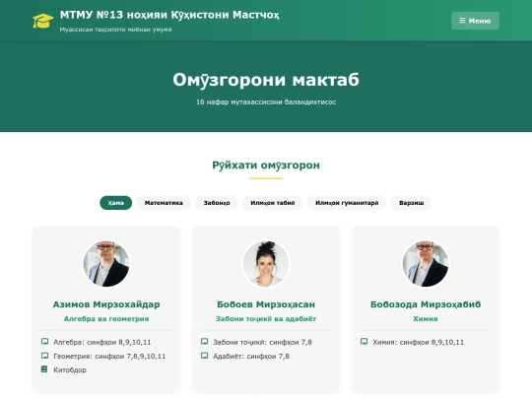Image resolution: width=532 pixels, height=399 pixels.
Task: Click the text Алгебра: синфҳои 8,9,10,11
Action: tap(102, 342)
